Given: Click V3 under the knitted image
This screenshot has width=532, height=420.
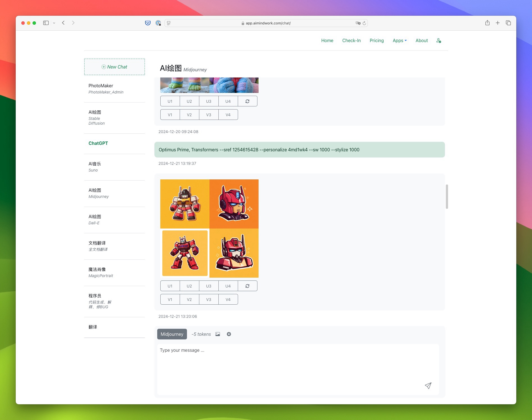Looking at the screenshot, I should (209, 115).
